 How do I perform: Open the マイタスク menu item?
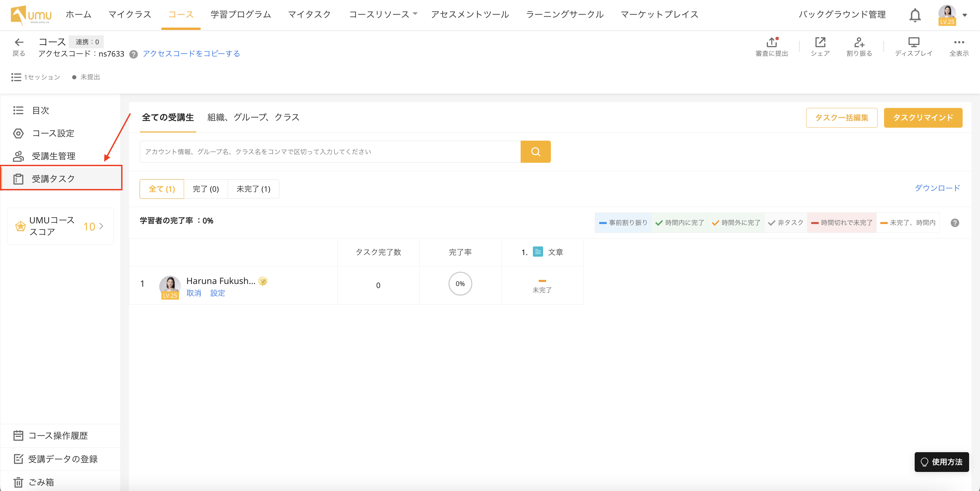pos(309,14)
